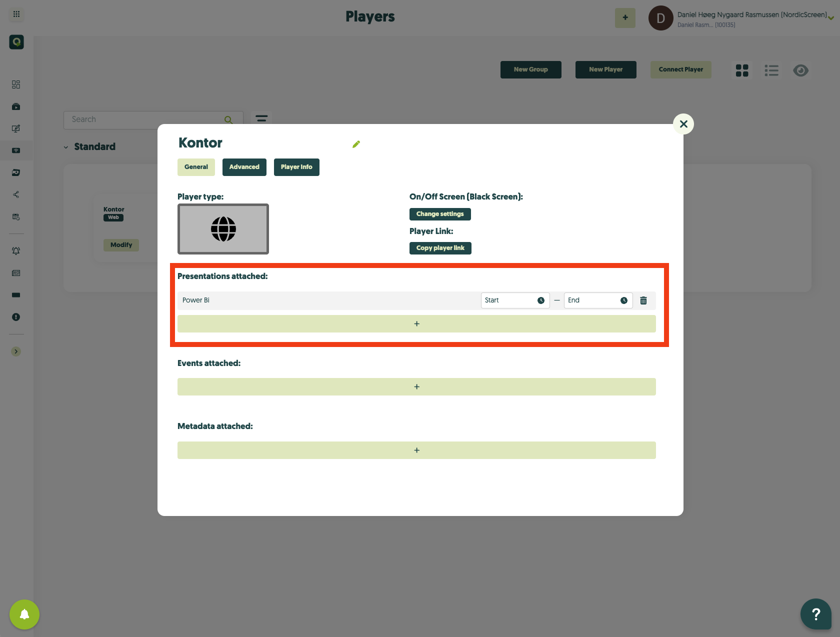
Task: Open the black rectangle sidebar icon
Action: point(16,295)
